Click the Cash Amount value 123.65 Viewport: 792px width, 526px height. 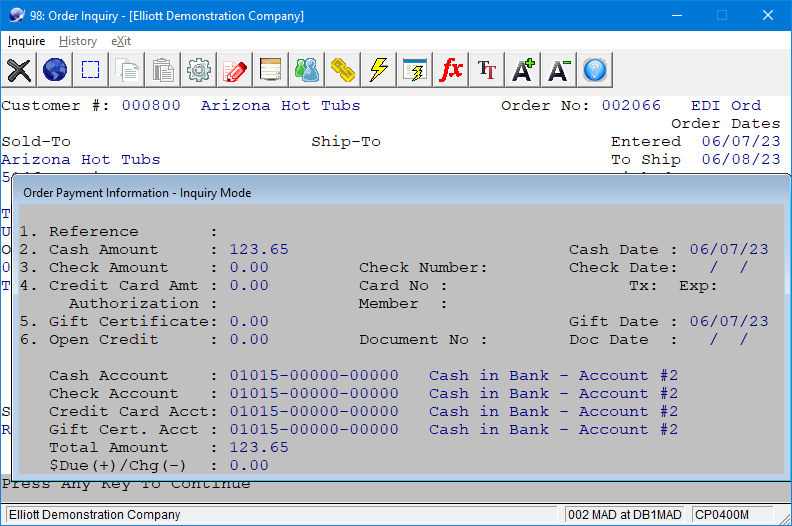(259, 249)
